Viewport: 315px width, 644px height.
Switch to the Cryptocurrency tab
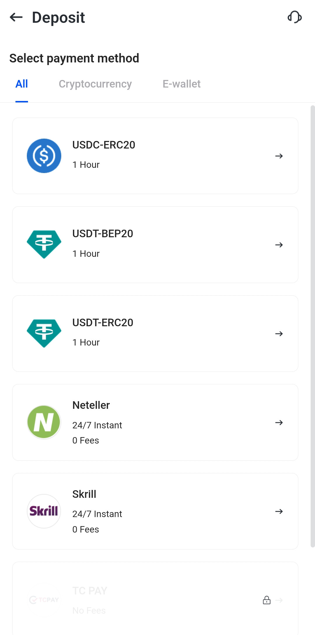pyautogui.click(x=95, y=84)
